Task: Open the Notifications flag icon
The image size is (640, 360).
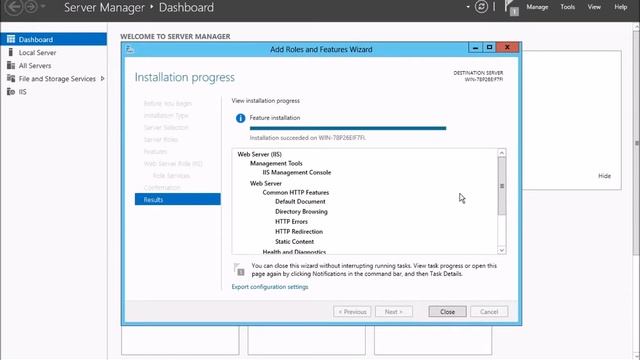Action: 511,8
